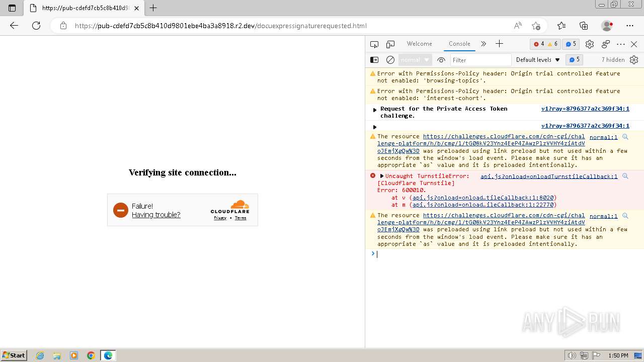Search the first preload warning magnifier
Image resolution: width=644 pixels, height=362 pixels.
pyautogui.click(x=625, y=137)
